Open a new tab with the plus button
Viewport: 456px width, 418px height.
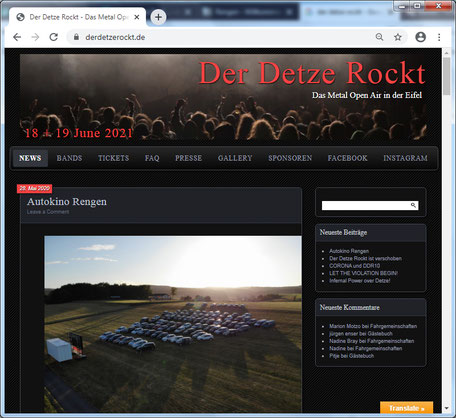(158, 17)
